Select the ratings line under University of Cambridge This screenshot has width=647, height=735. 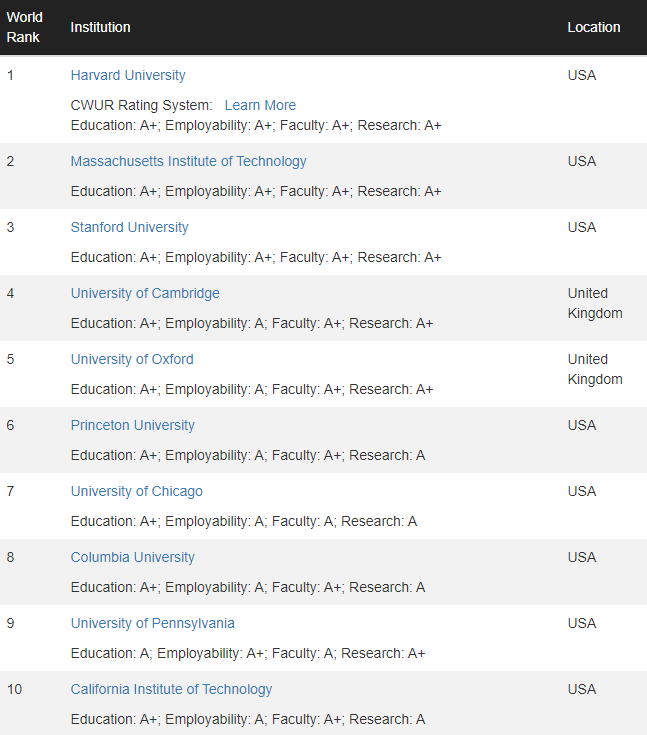[252, 323]
